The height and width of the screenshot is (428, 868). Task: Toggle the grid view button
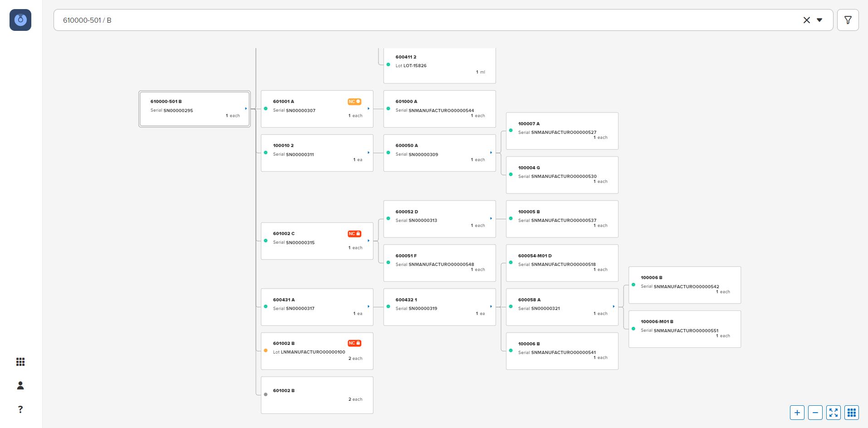[852, 413]
